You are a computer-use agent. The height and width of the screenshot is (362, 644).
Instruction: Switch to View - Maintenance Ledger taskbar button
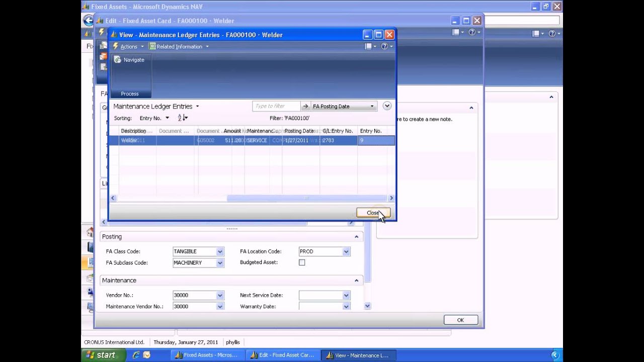pyautogui.click(x=358, y=355)
